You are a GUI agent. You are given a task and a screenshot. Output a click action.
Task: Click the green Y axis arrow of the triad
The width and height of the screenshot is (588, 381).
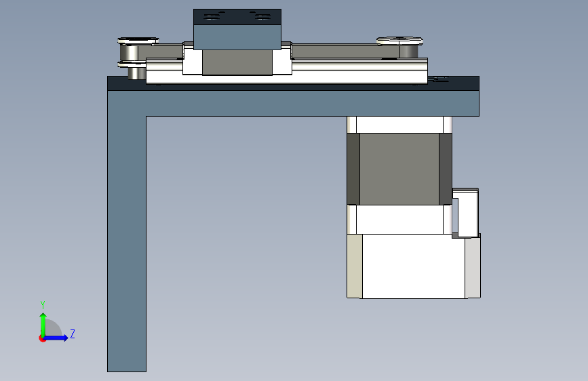tap(43, 324)
